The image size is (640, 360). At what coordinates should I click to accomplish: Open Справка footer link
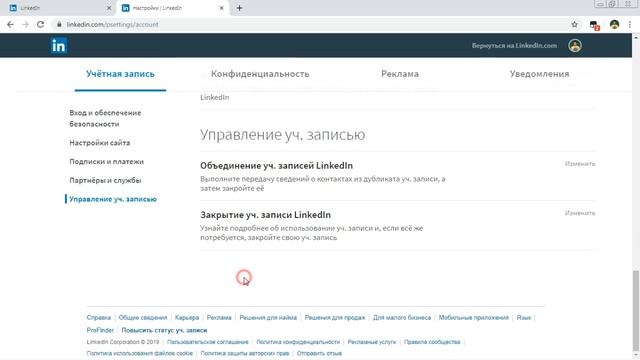(x=98, y=318)
